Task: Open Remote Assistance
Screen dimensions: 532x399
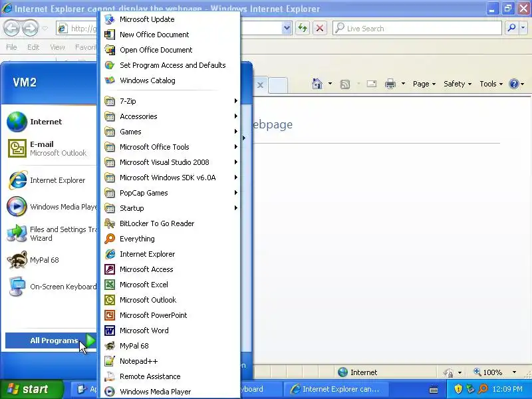Action: [x=170, y=376]
